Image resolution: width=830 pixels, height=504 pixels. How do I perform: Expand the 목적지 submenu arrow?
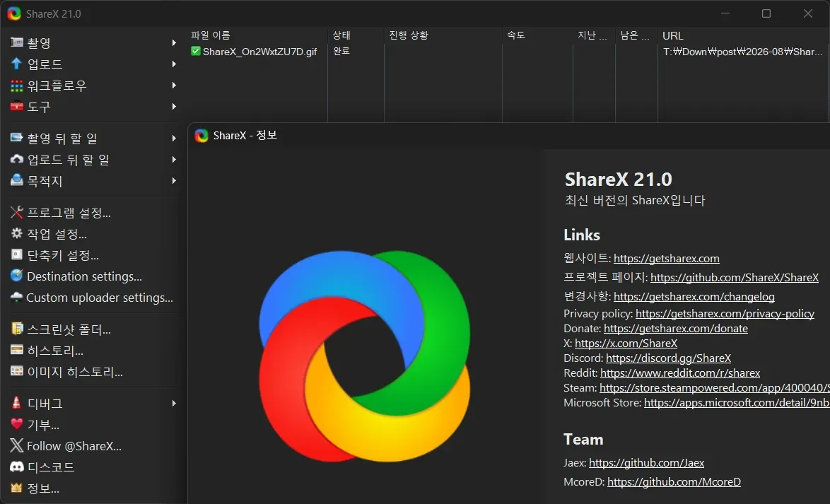[x=174, y=180]
